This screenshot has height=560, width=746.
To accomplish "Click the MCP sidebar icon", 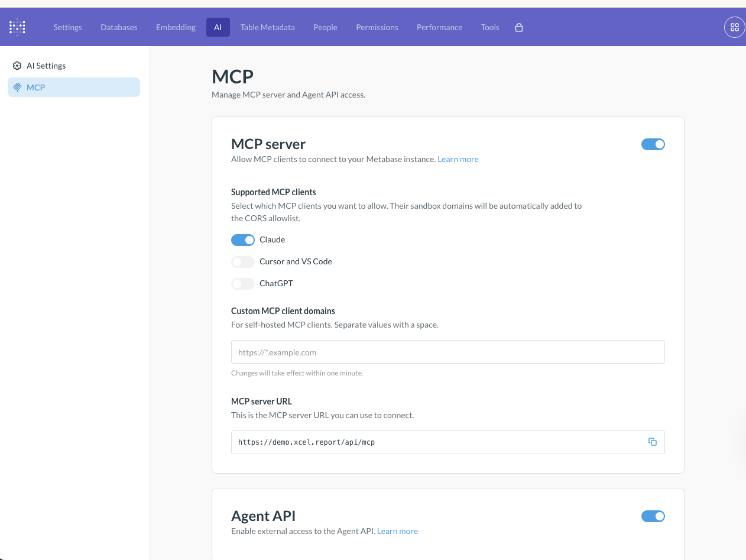I will pos(17,88).
